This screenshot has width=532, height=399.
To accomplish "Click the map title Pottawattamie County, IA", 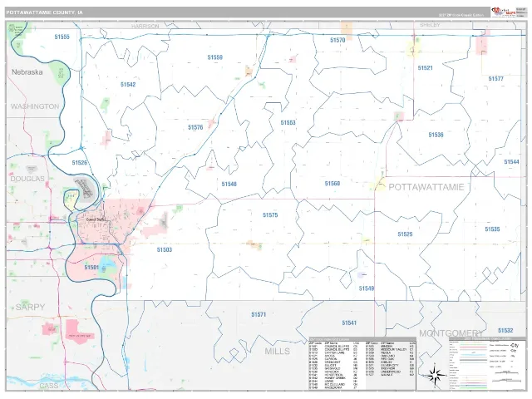I will (x=44, y=12).
